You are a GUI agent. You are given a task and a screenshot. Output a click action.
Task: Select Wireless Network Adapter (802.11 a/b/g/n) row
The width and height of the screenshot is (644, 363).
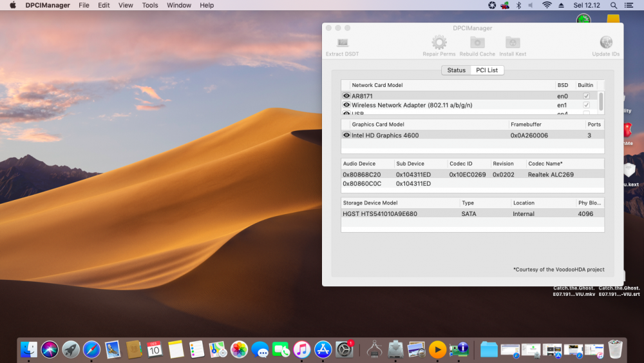[469, 105]
